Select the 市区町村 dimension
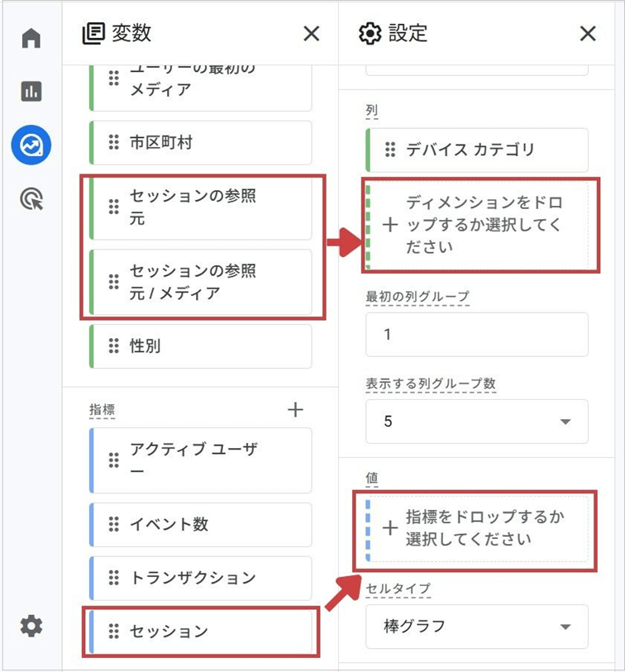The width and height of the screenshot is (625, 672). click(201, 142)
